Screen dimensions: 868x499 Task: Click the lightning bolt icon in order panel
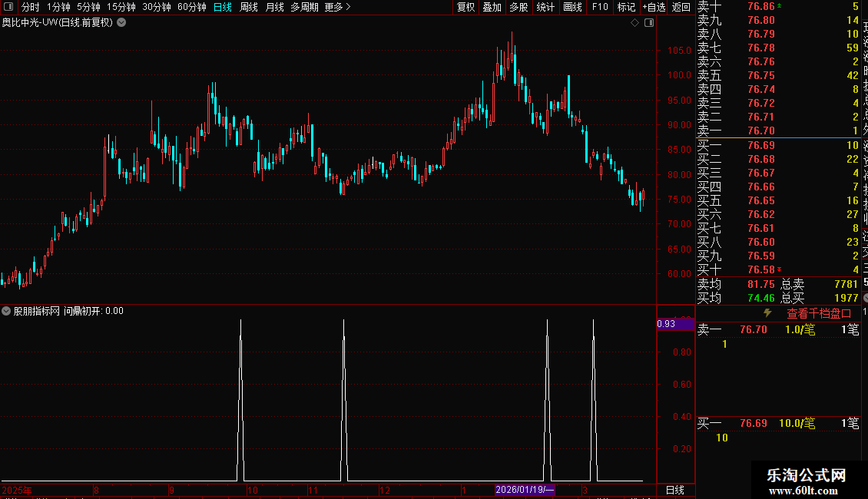point(767,313)
